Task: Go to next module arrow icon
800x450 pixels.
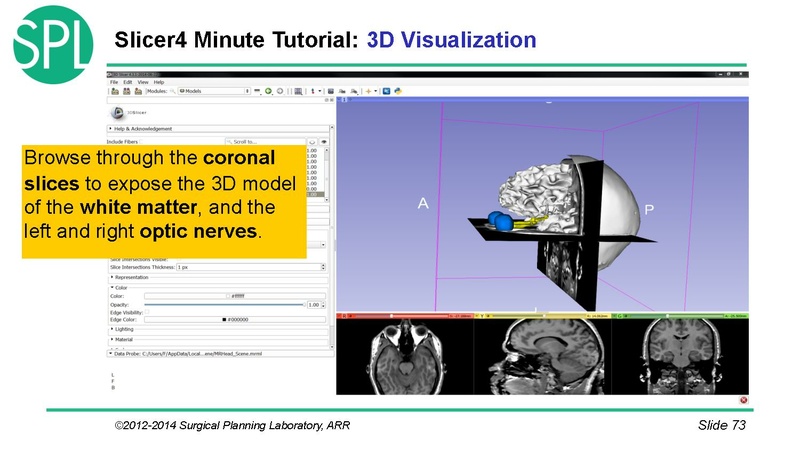Action: click(280, 91)
